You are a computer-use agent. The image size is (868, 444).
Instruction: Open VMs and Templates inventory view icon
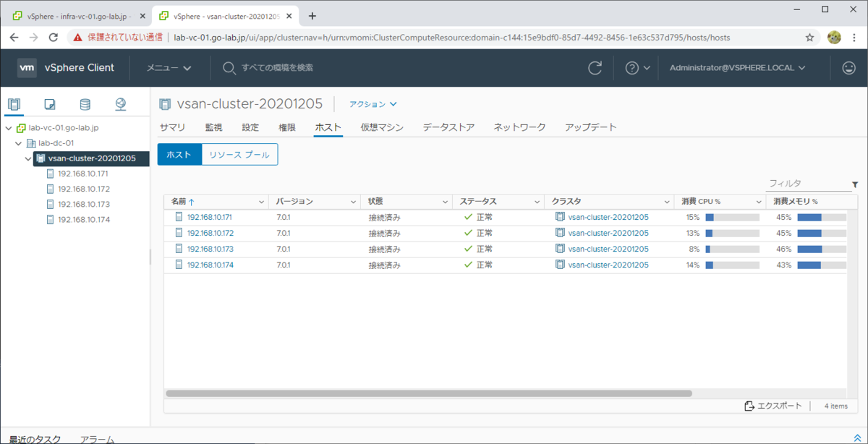tap(50, 105)
